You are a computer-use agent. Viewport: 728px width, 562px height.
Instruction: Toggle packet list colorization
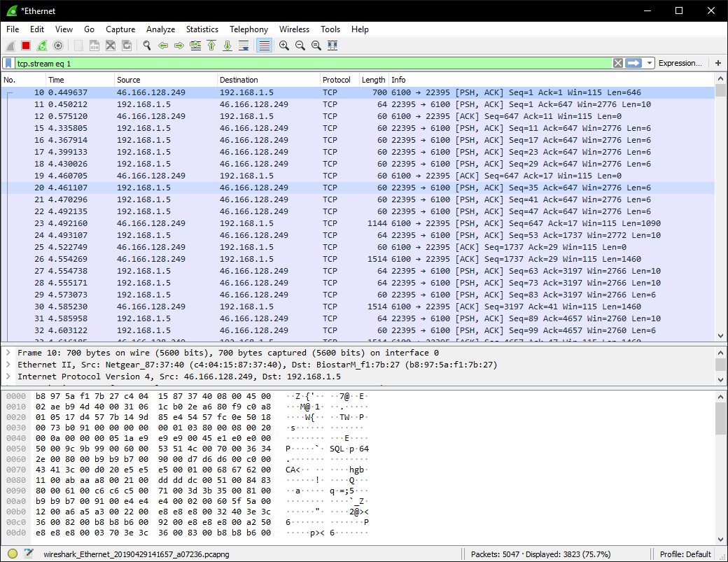point(264,45)
